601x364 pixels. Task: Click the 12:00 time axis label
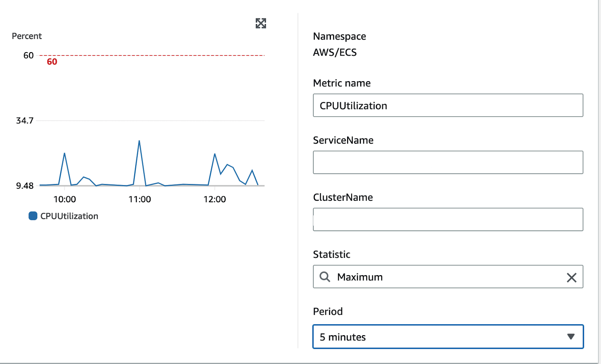214,199
